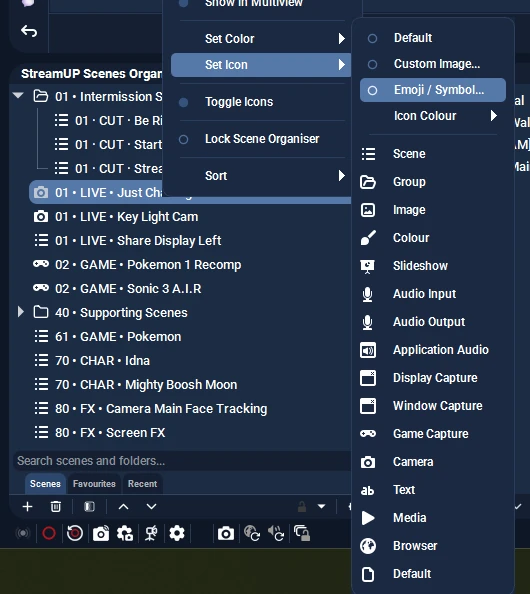
Task: Open virtual camera settings gear-camera icon
Action: point(125,533)
